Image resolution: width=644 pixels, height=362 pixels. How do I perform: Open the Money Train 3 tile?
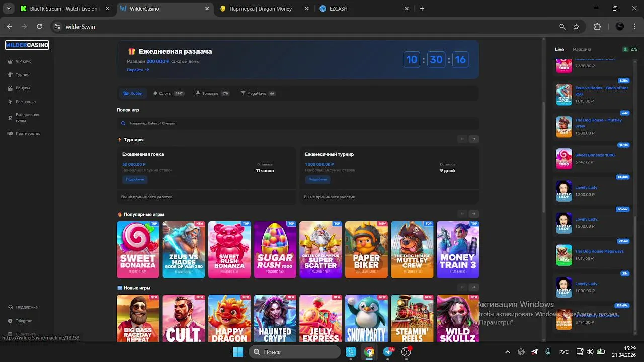coord(458,249)
